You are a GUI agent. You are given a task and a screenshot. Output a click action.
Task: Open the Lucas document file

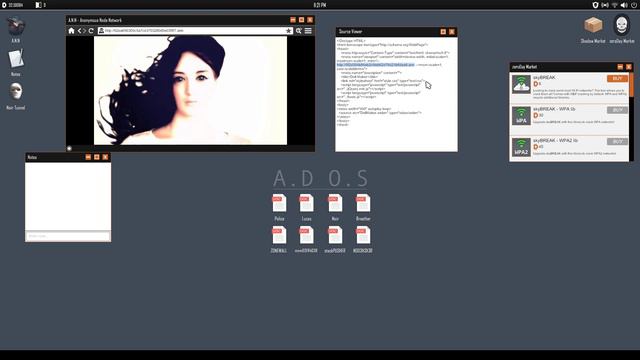coord(307,203)
